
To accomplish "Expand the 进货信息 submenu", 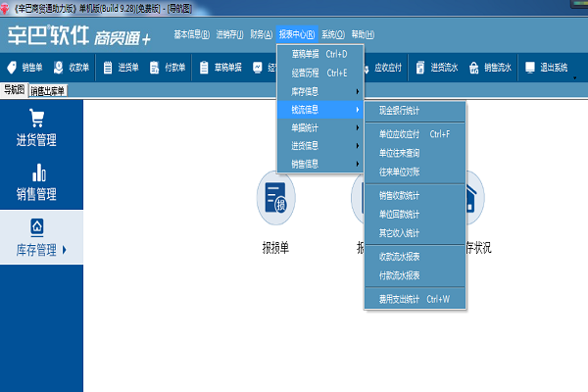I will pos(320,146).
